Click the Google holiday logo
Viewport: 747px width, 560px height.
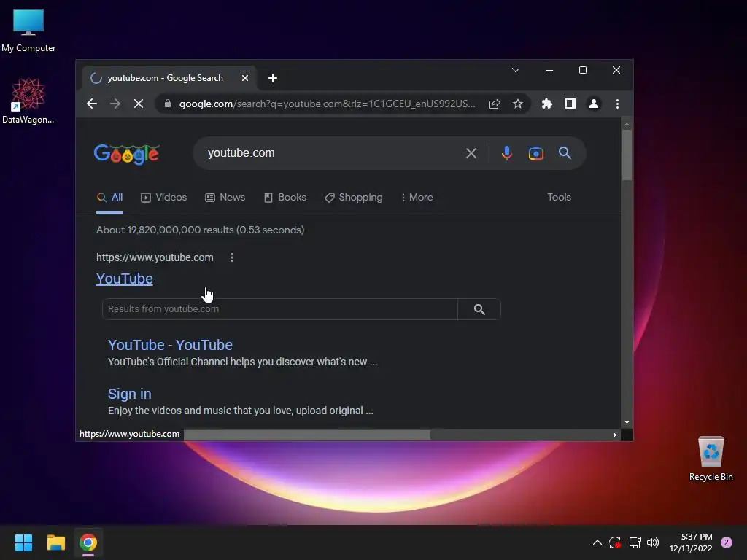(x=127, y=154)
